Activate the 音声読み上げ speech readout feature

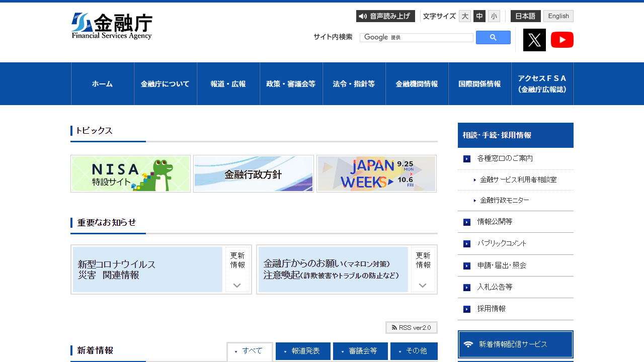coord(385,16)
